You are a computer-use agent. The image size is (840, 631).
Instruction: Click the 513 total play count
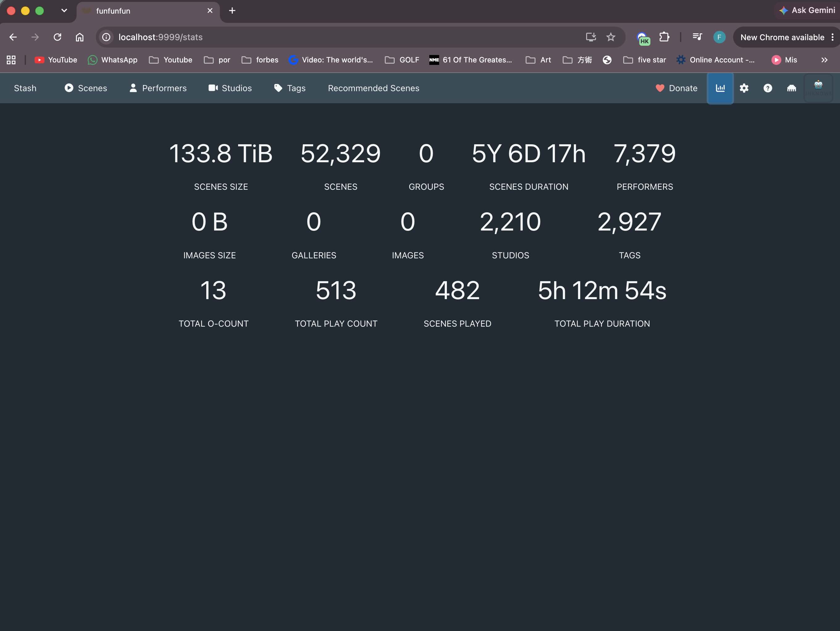point(336,290)
